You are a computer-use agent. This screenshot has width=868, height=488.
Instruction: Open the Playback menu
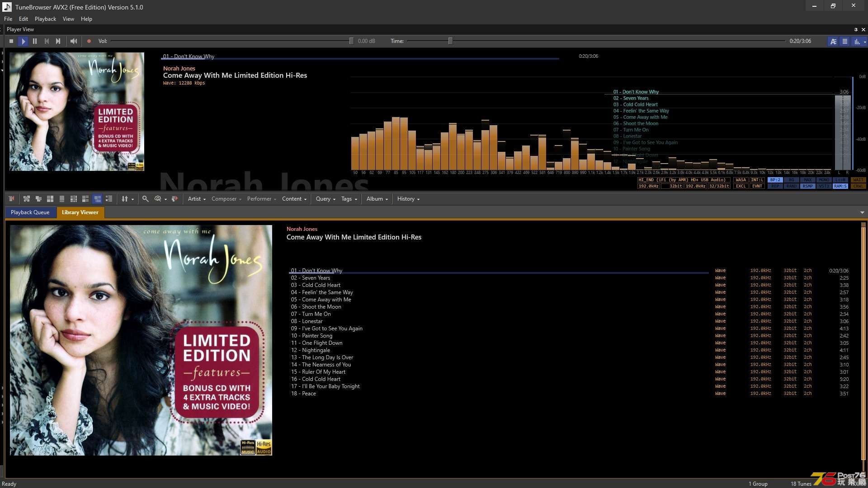45,19
